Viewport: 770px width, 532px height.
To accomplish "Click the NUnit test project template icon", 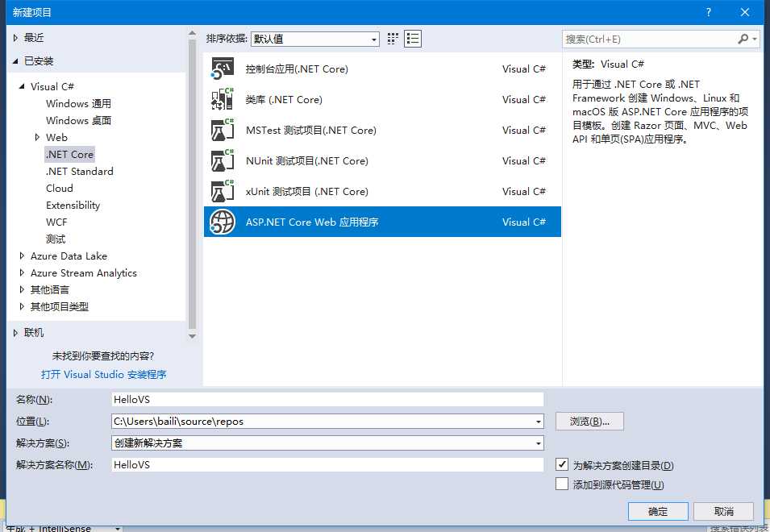I will point(223,160).
